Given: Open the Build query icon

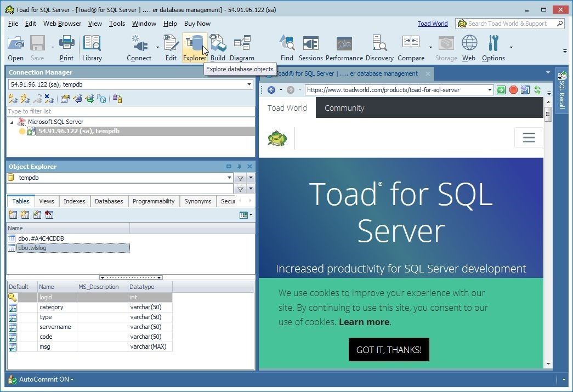Looking at the screenshot, I should point(218,43).
